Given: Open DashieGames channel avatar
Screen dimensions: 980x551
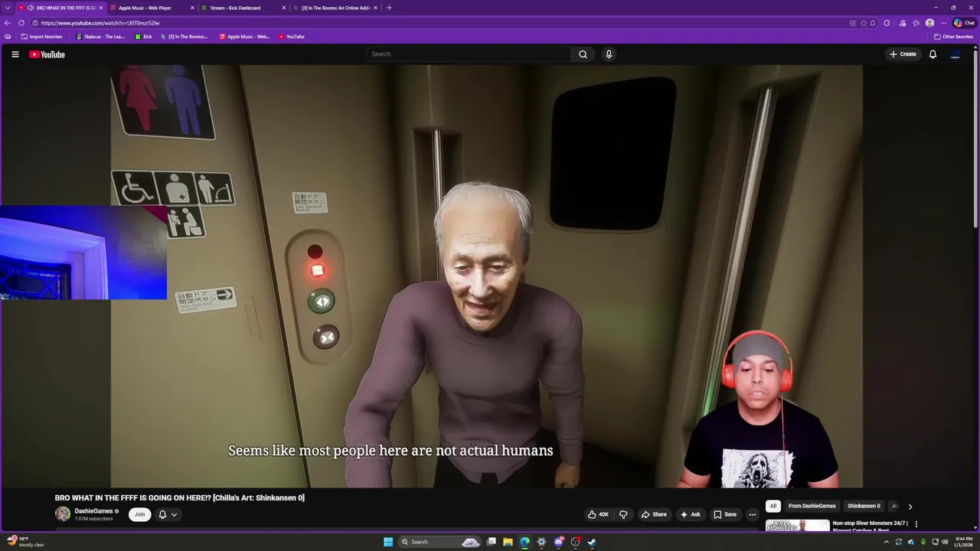Looking at the screenshot, I should pos(63,514).
